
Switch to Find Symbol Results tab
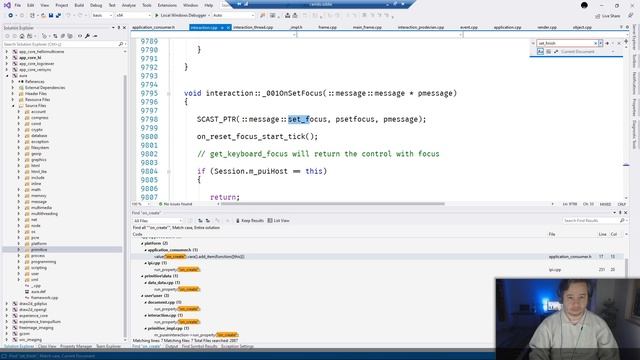coord(200,346)
